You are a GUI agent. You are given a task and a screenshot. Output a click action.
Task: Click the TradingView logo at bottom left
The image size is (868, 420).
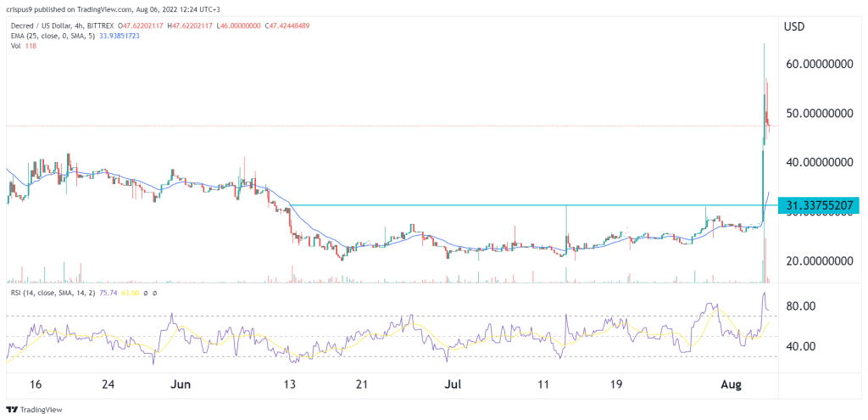coord(34,410)
